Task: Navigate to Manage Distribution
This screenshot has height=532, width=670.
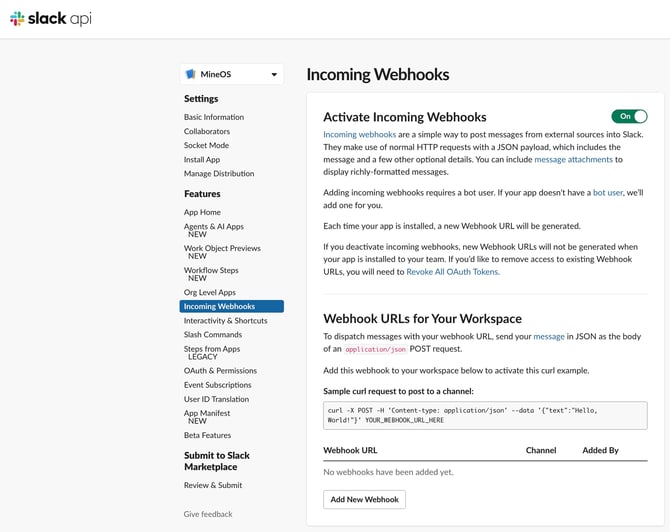Action: [x=218, y=173]
